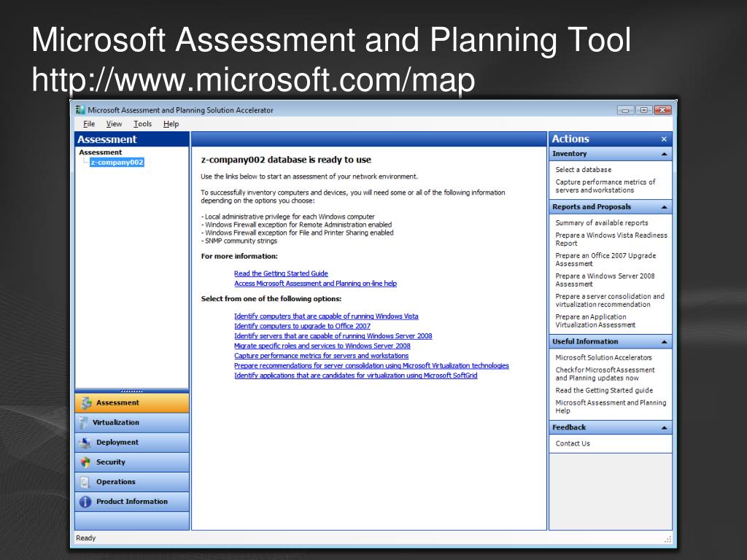Open the View menu

(114, 124)
